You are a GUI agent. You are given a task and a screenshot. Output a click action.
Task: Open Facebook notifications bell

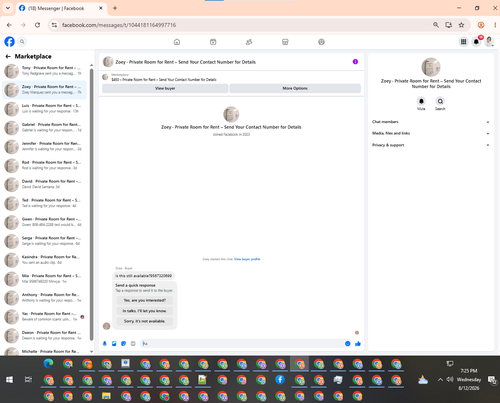[x=476, y=42]
